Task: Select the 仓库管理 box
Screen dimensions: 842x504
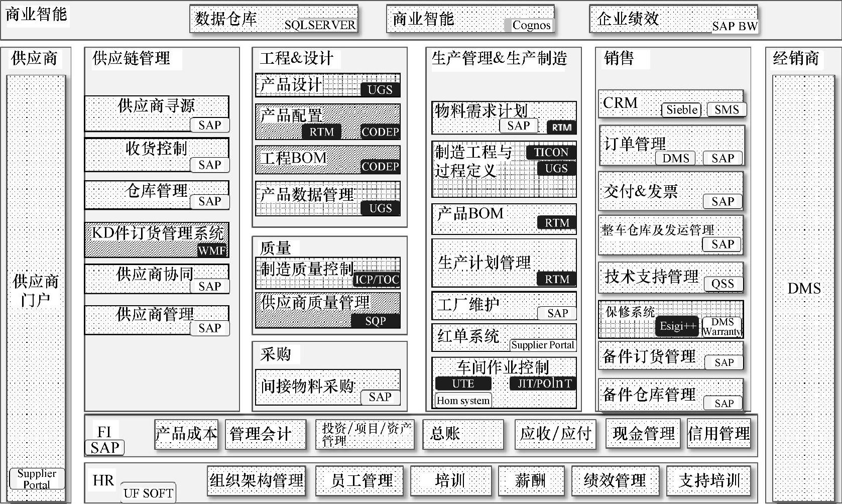Action: pyautogui.click(x=157, y=195)
